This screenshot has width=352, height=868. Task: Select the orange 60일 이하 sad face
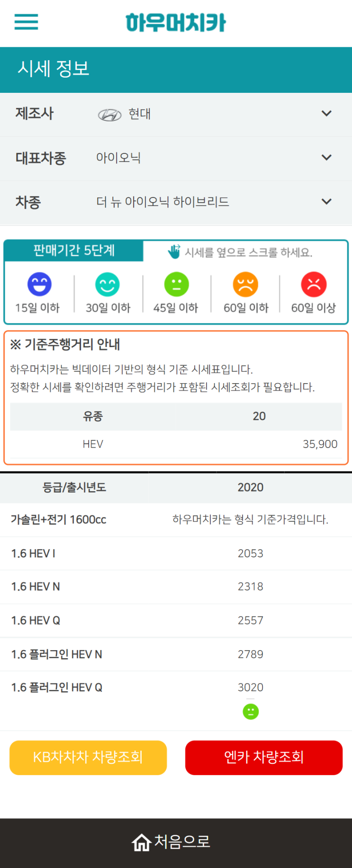[x=245, y=284]
